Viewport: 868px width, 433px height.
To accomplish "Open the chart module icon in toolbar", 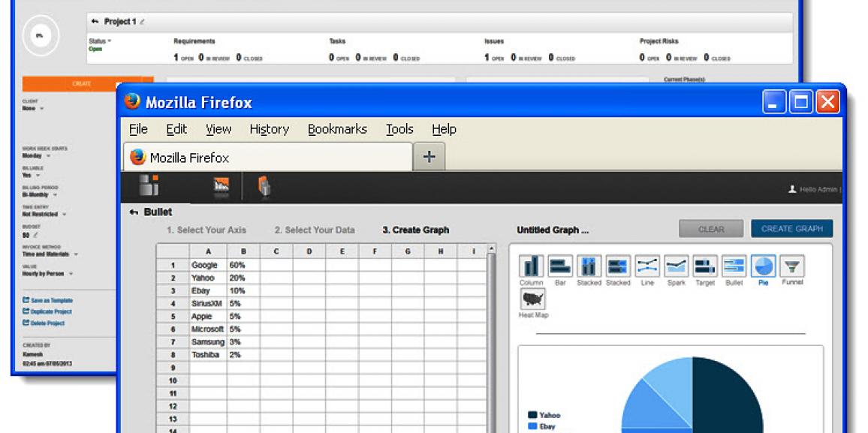I will point(222,186).
